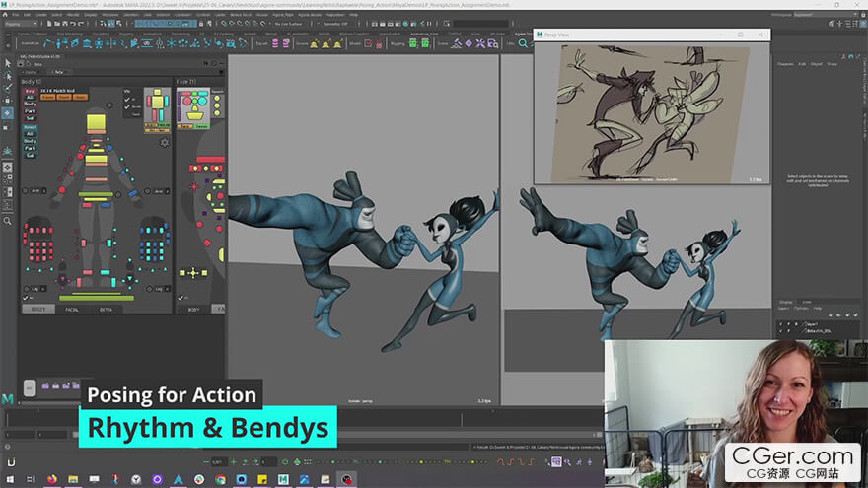
Task: Switch to the EXTRA tab in picker
Action: pos(106,309)
